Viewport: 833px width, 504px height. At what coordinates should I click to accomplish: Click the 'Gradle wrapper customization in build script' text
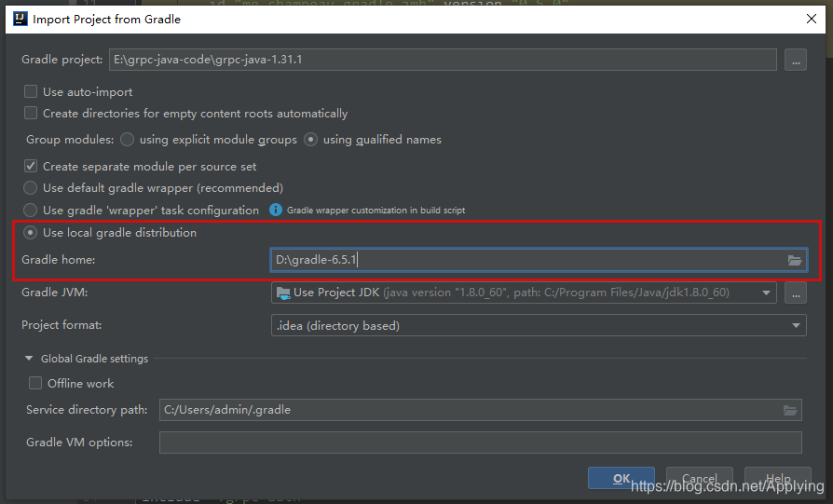376,211
